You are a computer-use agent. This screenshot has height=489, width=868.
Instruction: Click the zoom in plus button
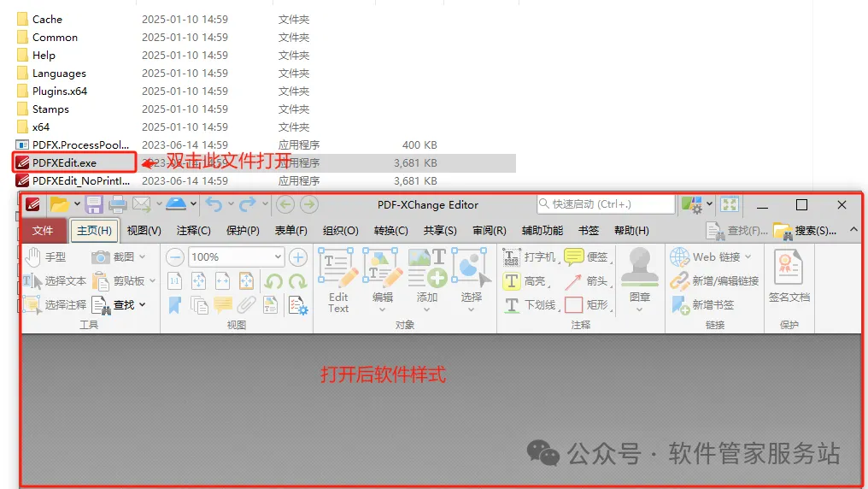(298, 257)
